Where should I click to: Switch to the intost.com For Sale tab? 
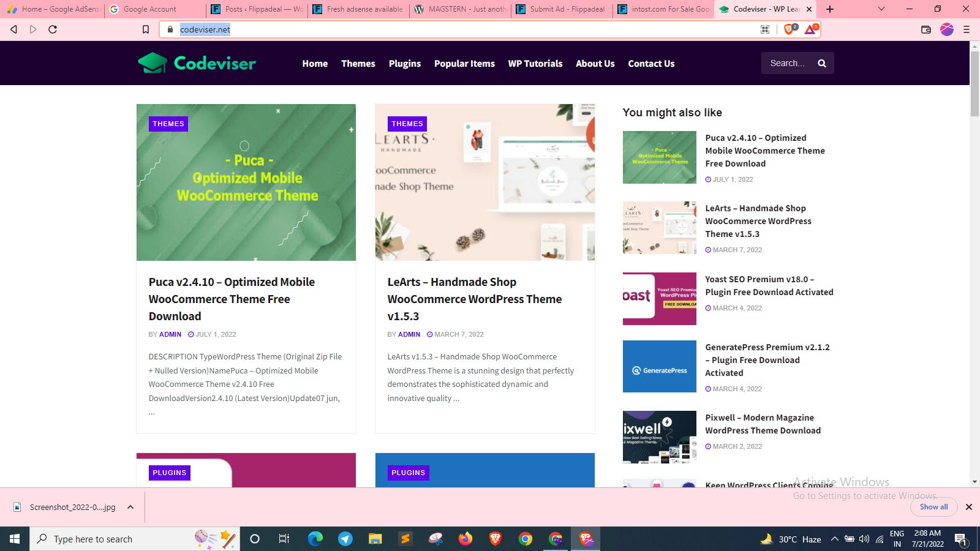pos(664,9)
